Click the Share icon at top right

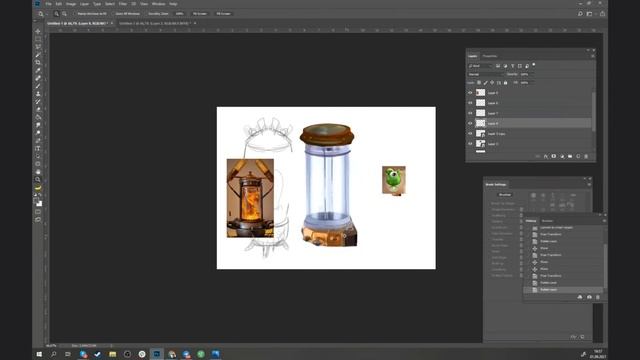pos(602,14)
